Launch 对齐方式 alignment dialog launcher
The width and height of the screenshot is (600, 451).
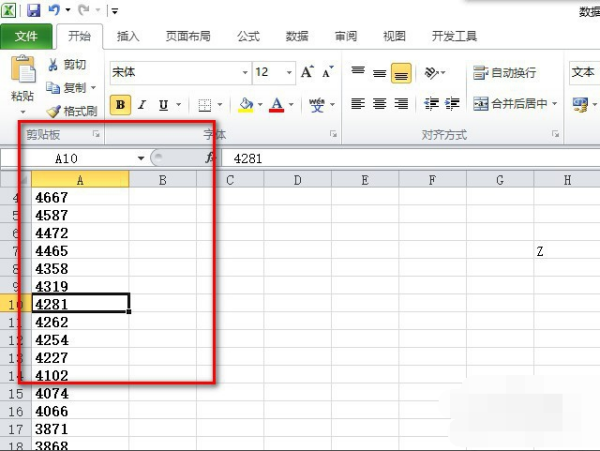[555, 134]
